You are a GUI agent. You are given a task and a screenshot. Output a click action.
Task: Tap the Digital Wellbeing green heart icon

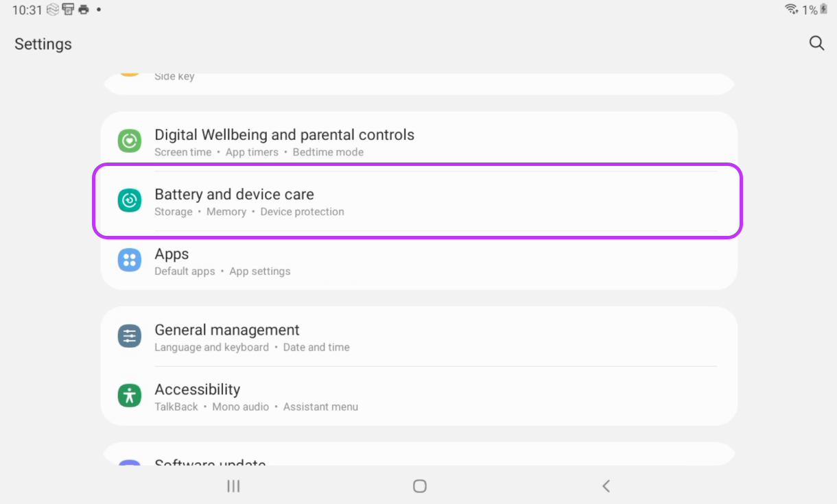point(129,141)
